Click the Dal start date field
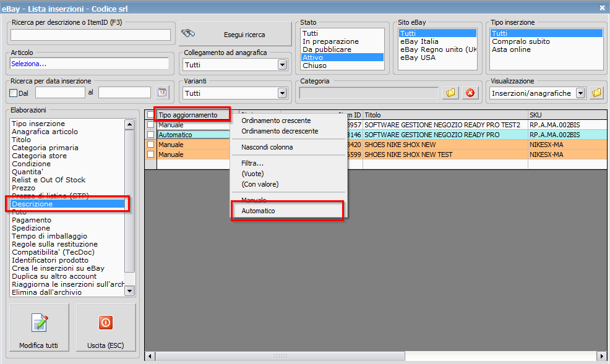Viewport: 610px width, 364px height. (60, 93)
